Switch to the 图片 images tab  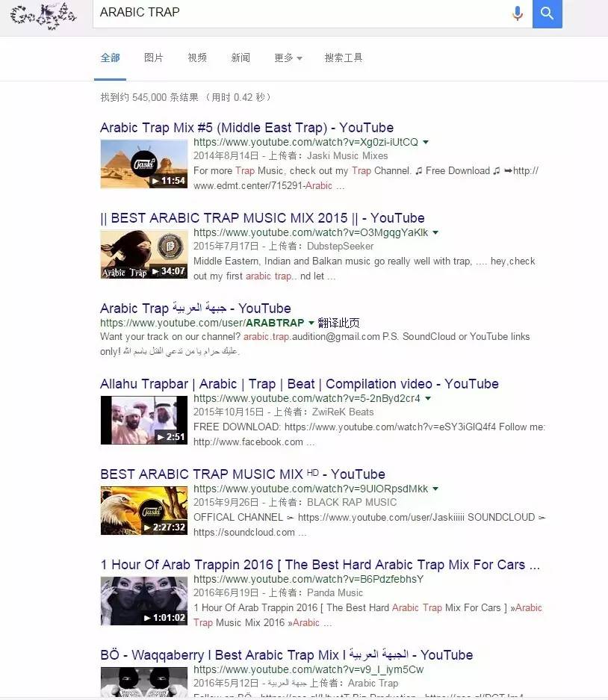[x=154, y=58]
